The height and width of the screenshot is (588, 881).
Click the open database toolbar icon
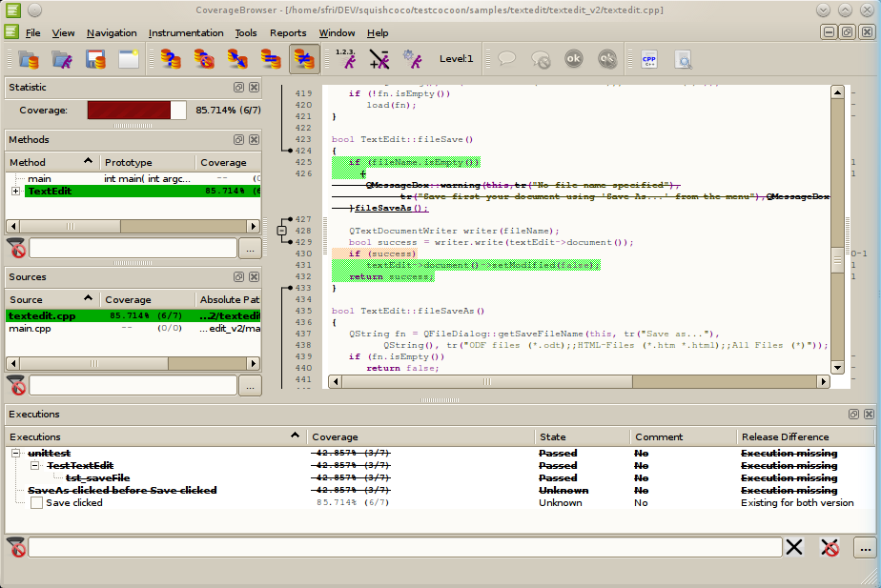click(27, 59)
